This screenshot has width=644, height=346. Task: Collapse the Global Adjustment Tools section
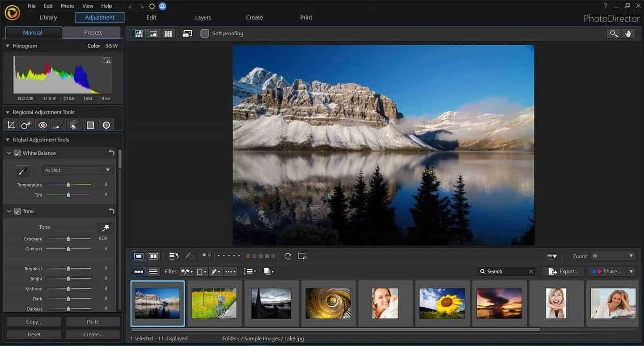coord(8,140)
